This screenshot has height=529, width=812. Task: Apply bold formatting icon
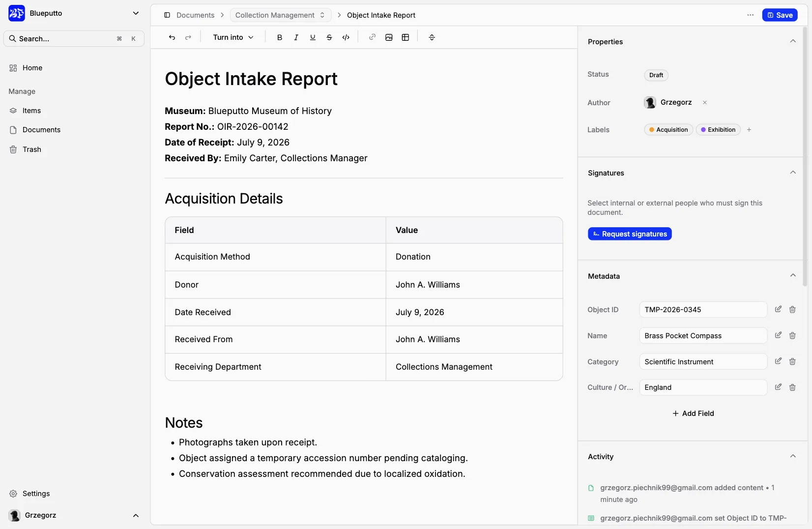point(280,37)
